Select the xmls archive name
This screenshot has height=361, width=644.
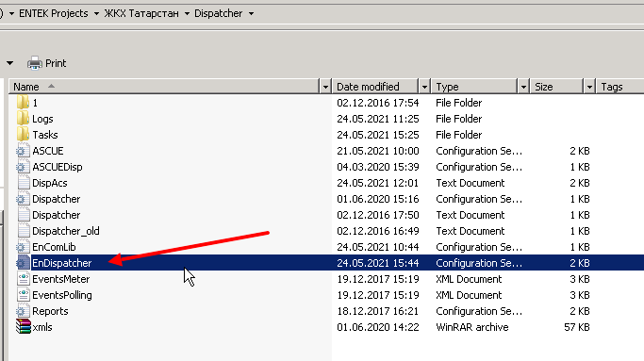coord(42,327)
